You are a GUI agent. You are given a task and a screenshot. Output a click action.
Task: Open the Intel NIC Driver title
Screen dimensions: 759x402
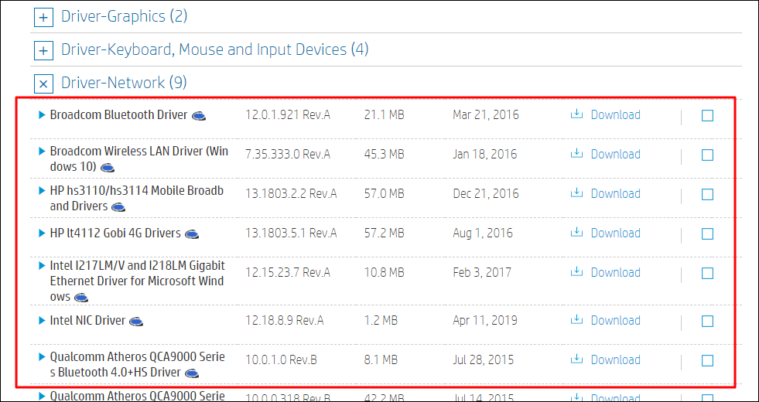click(88, 320)
